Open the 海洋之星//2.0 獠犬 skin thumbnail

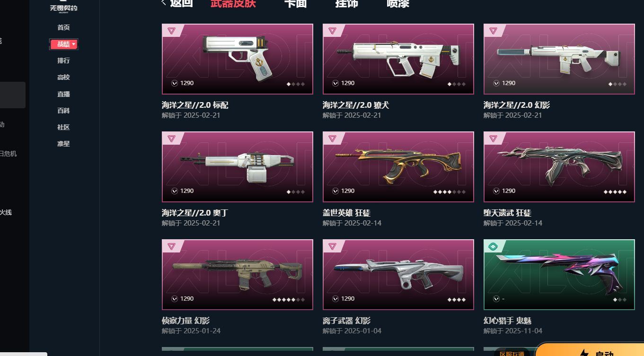click(x=398, y=59)
